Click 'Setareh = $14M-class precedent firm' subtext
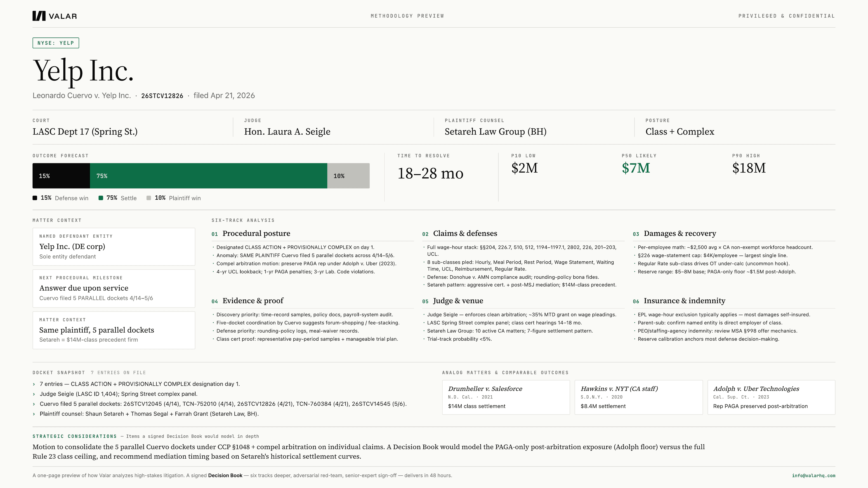The image size is (868, 488). (88, 340)
